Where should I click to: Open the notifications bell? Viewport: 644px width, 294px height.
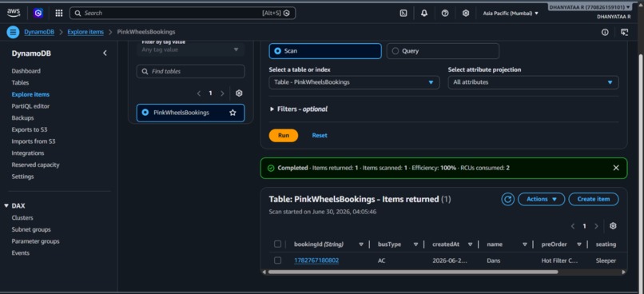[424, 13]
